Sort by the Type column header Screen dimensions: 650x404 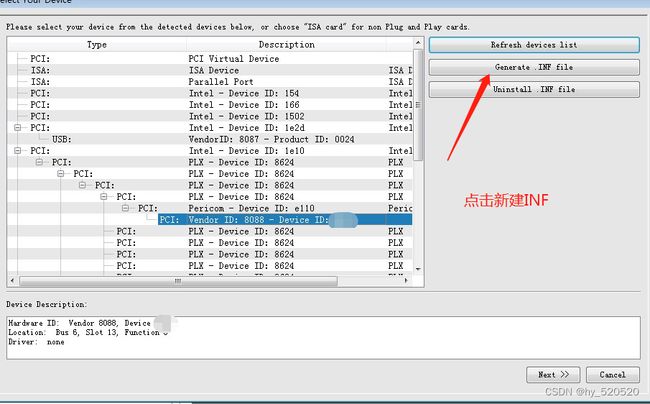point(97,45)
